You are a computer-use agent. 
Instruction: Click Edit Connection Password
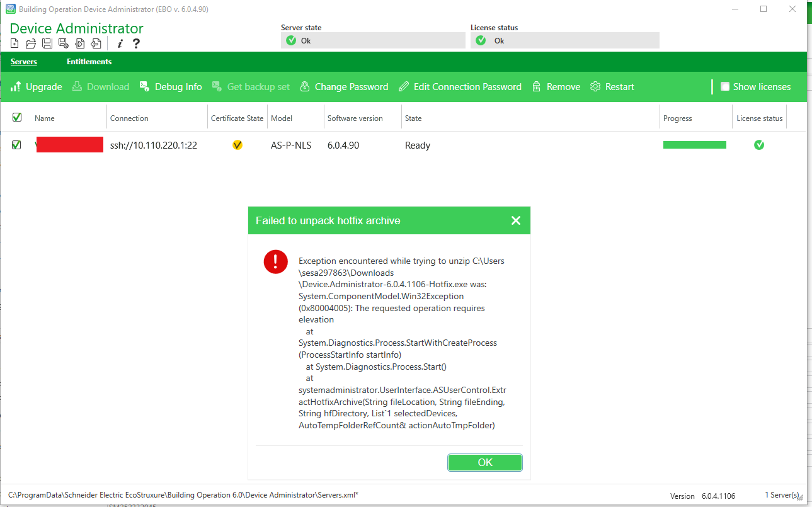tap(460, 87)
